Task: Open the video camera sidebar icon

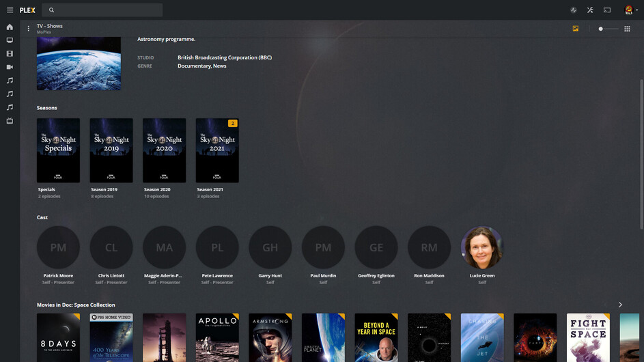Action: (10, 67)
